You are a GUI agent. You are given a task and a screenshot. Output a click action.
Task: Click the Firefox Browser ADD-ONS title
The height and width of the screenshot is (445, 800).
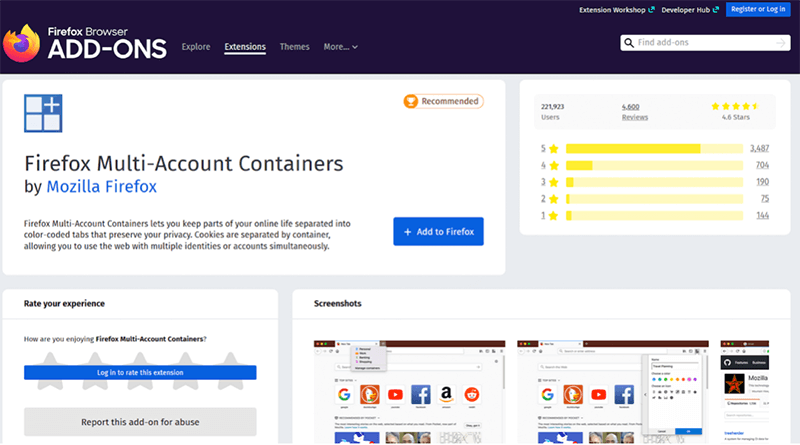[x=107, y=43]
